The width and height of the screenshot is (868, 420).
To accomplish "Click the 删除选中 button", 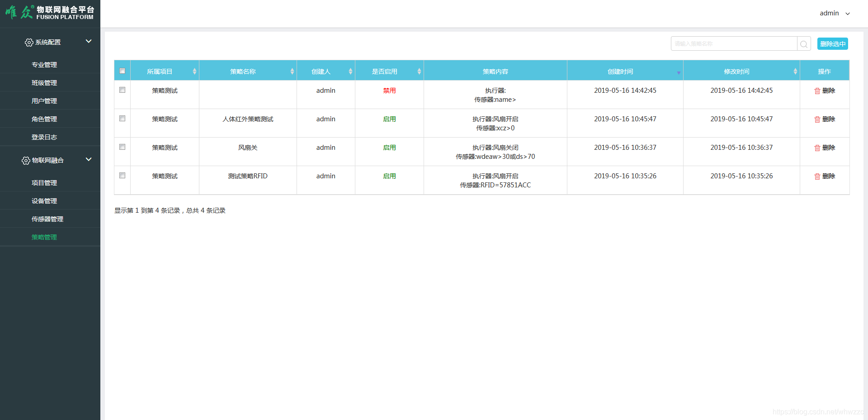I will 832,44.
